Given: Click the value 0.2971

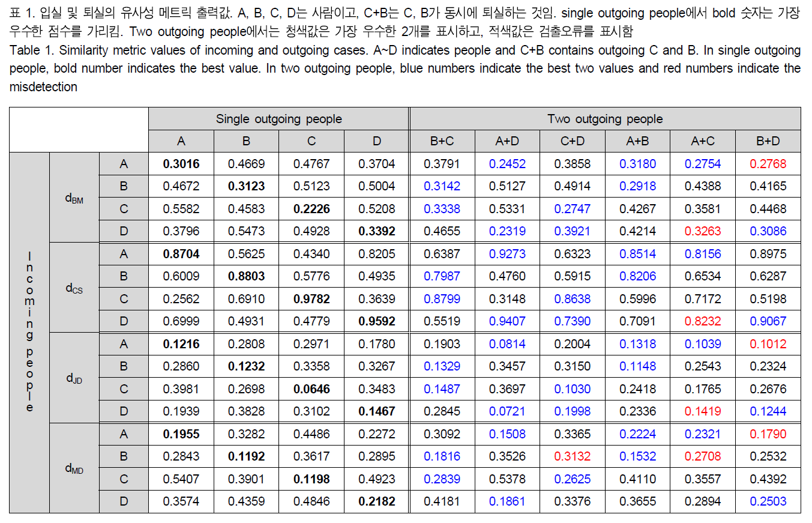Looking at the screenshot, I should (x=311, y=344).
